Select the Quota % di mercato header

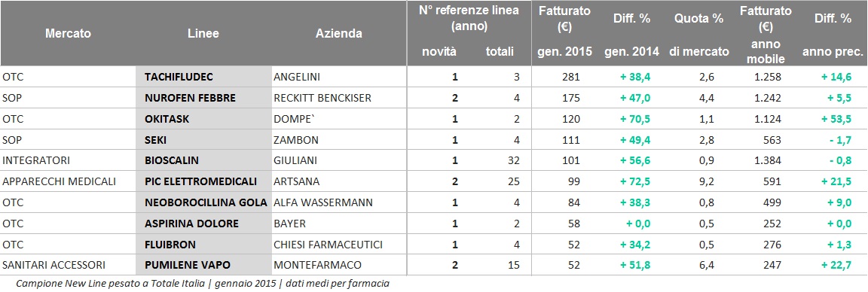click(698, 35)
